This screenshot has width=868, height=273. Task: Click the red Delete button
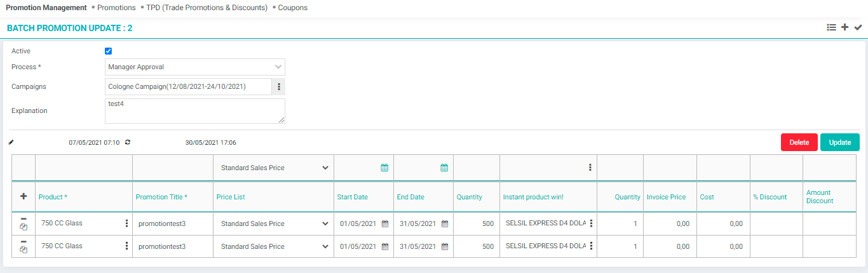pos(799,142)
